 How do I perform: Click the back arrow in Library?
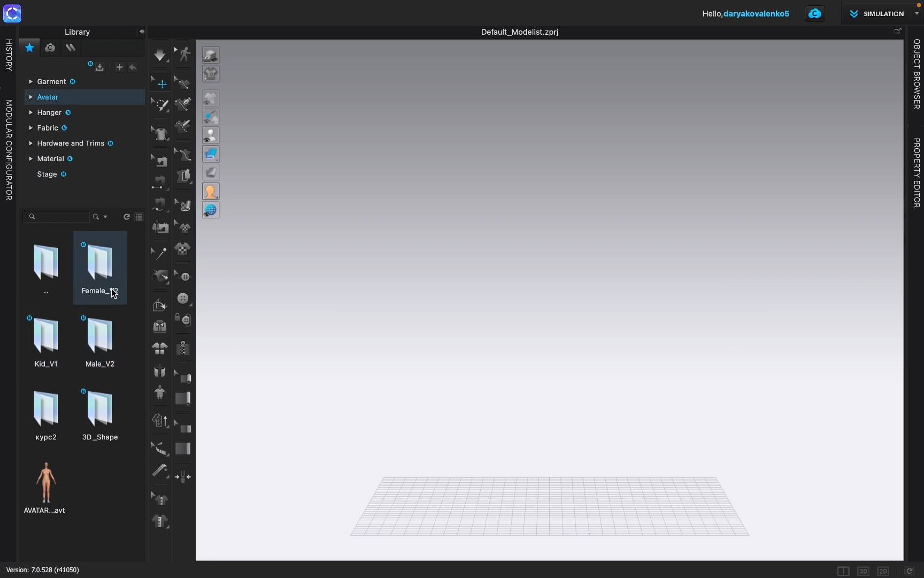pyautogui.click(x=133, y=67)
